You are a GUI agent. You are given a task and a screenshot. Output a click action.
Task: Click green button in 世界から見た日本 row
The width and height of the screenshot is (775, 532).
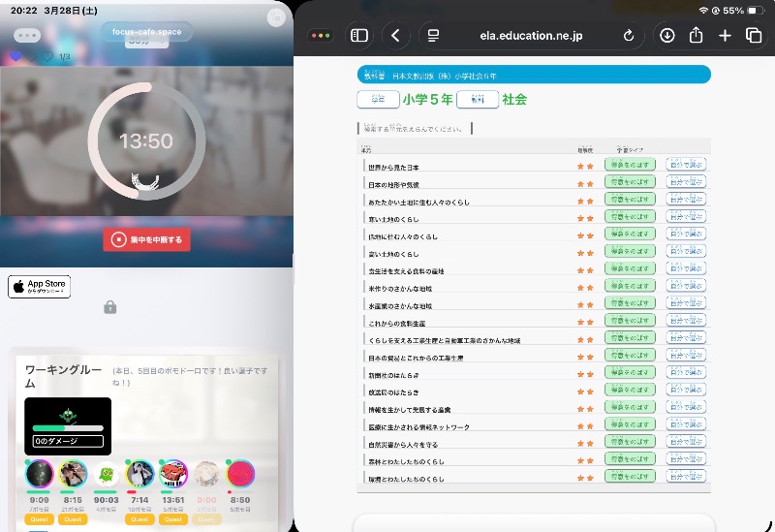[x=630, y=165]
